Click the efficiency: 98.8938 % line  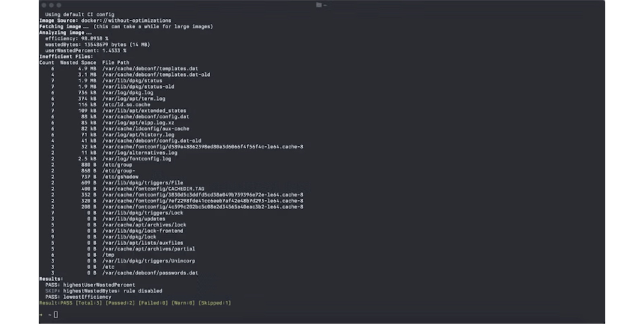(76, 39)
